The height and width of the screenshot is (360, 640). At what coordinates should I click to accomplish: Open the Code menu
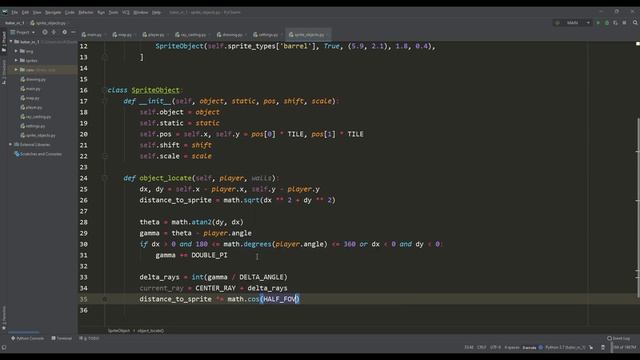(x=70, y=12)
